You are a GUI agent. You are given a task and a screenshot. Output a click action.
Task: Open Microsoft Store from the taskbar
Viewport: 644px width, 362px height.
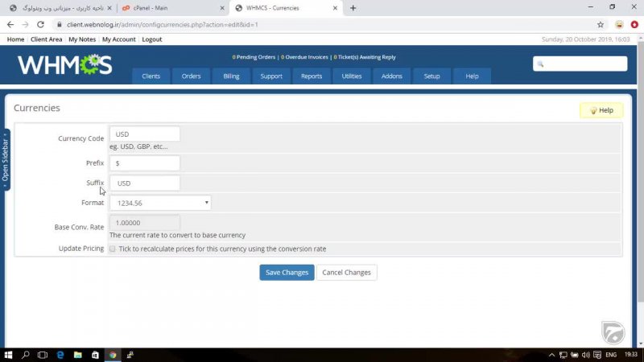pyautogui.click(x=95, y=355)
